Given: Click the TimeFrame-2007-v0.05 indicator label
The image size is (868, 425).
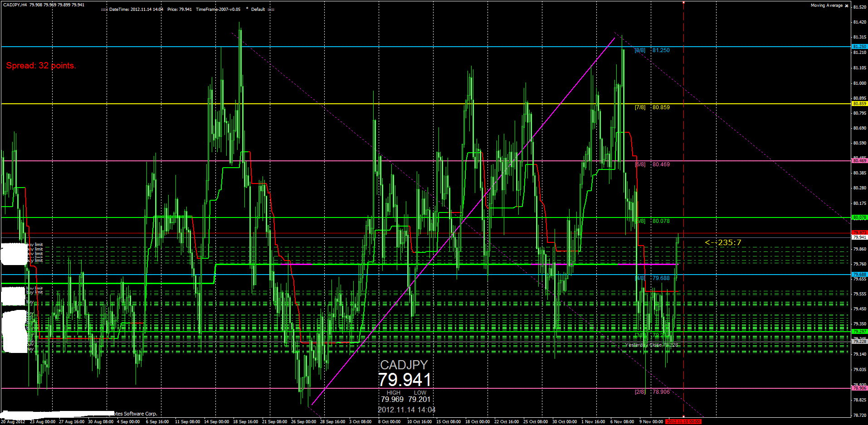Looking at the screenshot, I should click(218, 9).
